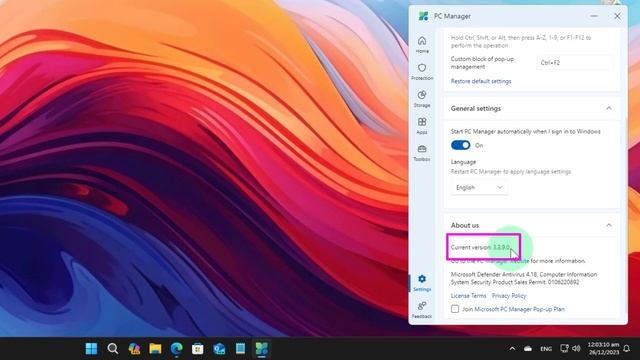The width and height of the screenshot is (640, 360).
Task: Open the Toolbox section in the sidebar
Action: coord(422,153)
